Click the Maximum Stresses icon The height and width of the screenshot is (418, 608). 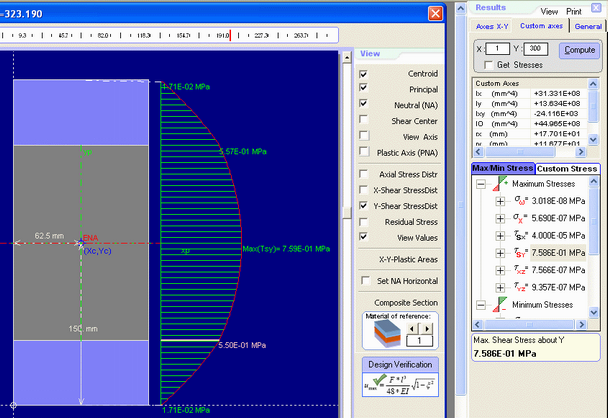[x=500, y=183]
